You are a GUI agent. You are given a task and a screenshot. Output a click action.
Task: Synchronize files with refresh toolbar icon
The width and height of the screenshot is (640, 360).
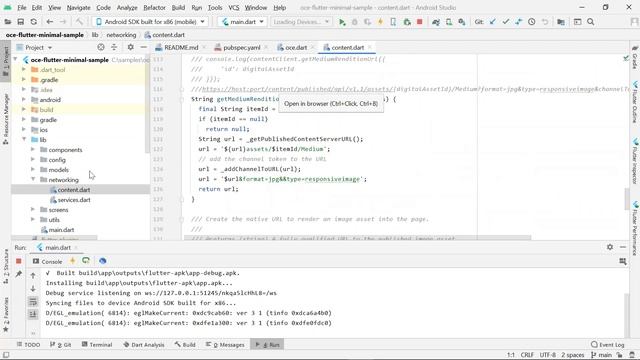pyautogui.click(x=33, y=22)
